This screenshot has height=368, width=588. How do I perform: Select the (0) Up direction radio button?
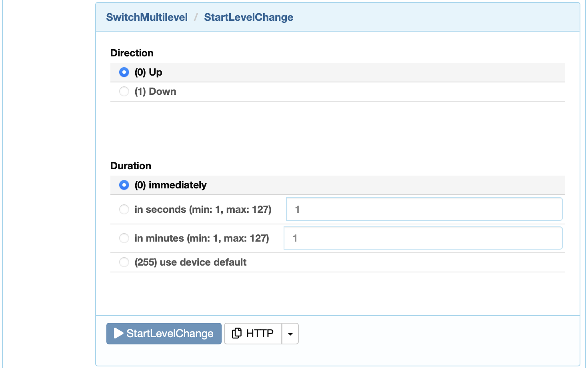[x=124, y=72]
